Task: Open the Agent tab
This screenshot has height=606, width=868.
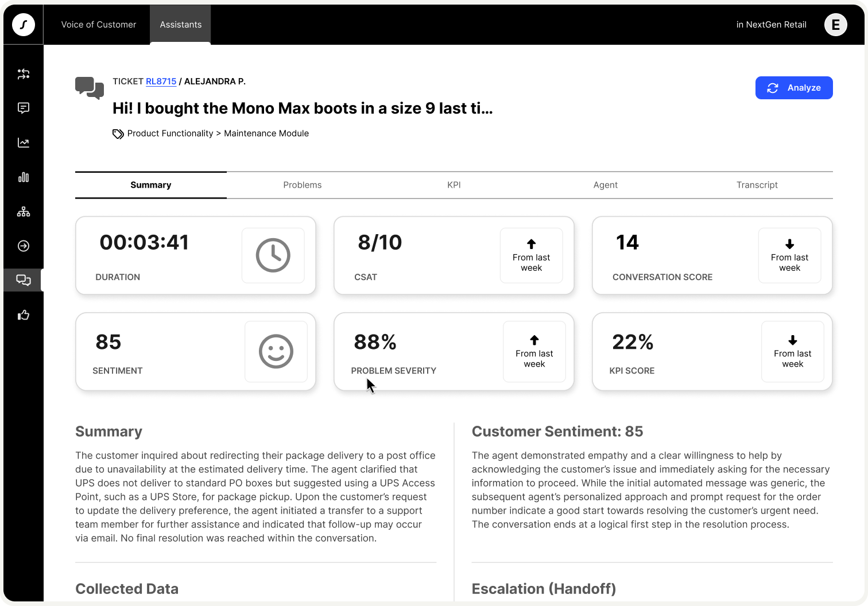Action: pyautogui.click(x=606, y=185)
